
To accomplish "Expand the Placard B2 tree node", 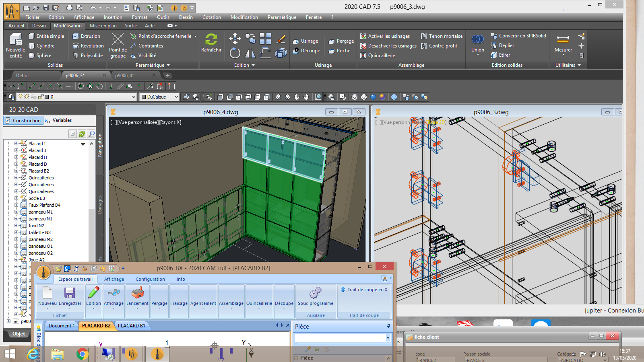I will pyautogui.click(x=16, y=171).
